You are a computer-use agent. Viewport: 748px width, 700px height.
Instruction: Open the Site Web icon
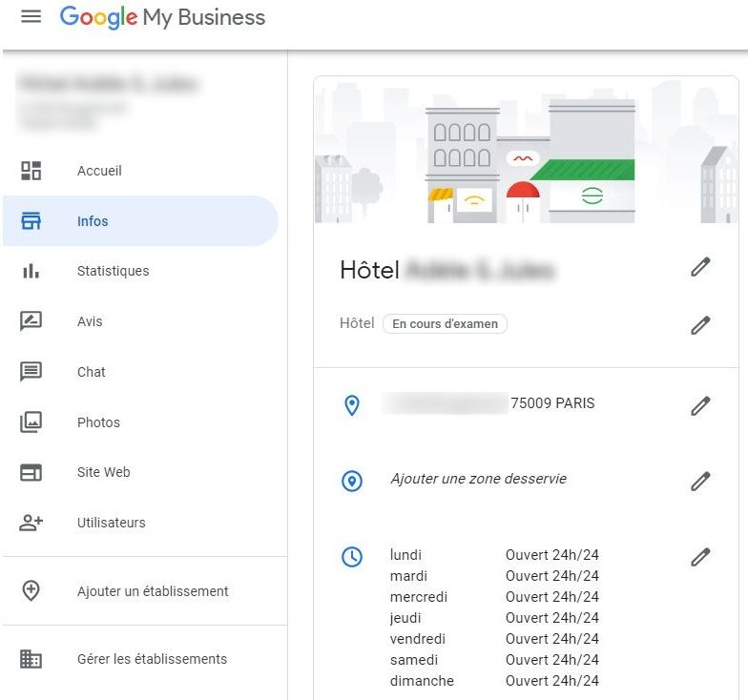coord(31,472)
